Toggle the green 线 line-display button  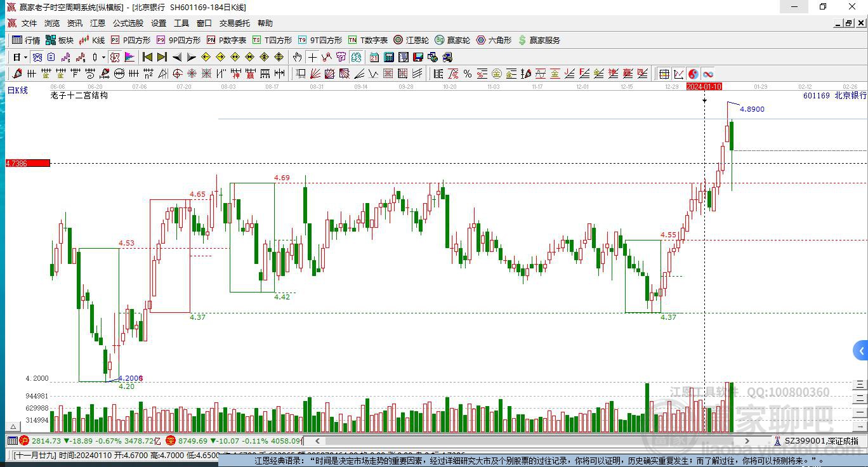(356, 57)
